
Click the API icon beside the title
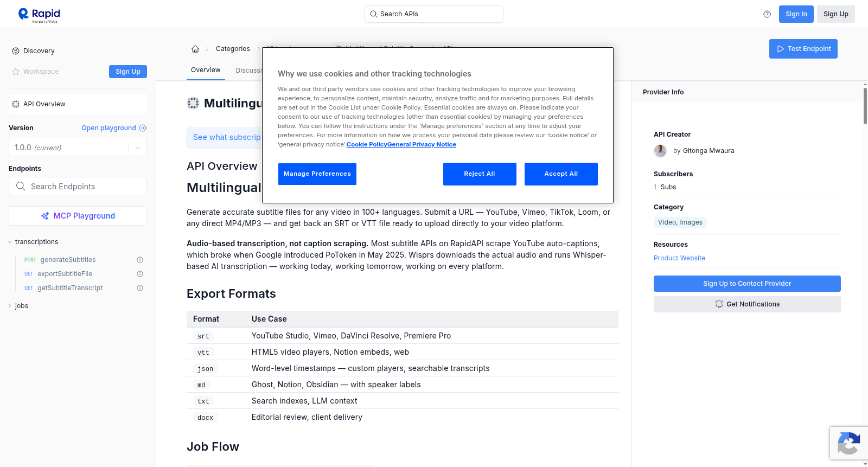[x=193, y=103]
